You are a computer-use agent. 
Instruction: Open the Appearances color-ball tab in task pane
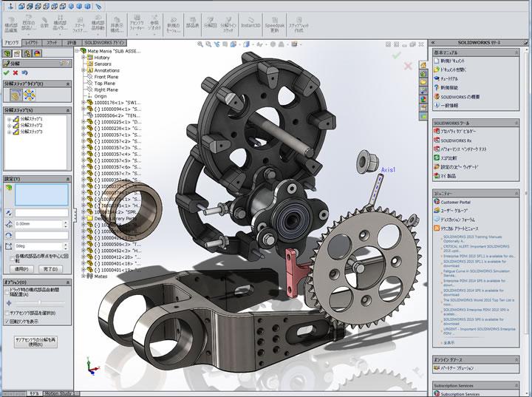click(423, 100)
